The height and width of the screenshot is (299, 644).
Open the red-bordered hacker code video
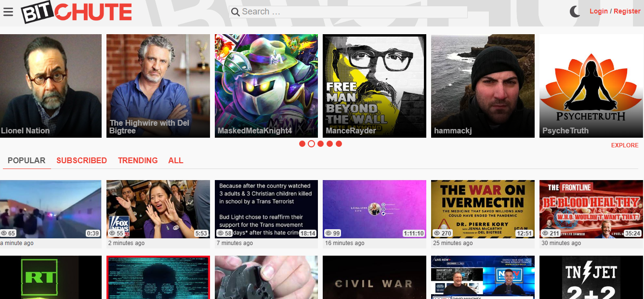click(158, 277)
